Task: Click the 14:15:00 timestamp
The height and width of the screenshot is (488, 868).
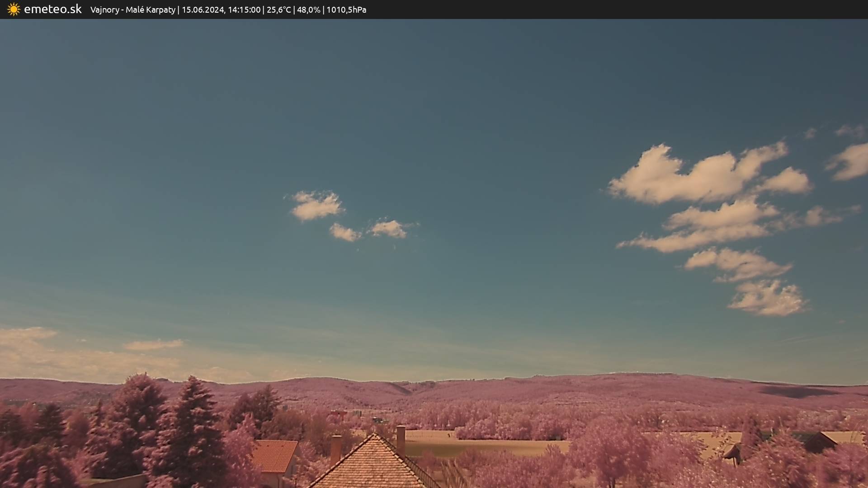Action: coord(244,10)
